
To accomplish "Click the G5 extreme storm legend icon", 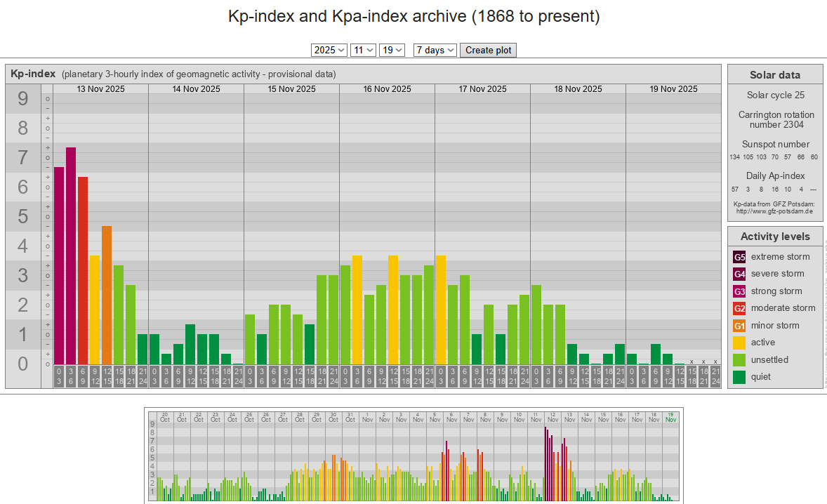I will tap(739, 257).
